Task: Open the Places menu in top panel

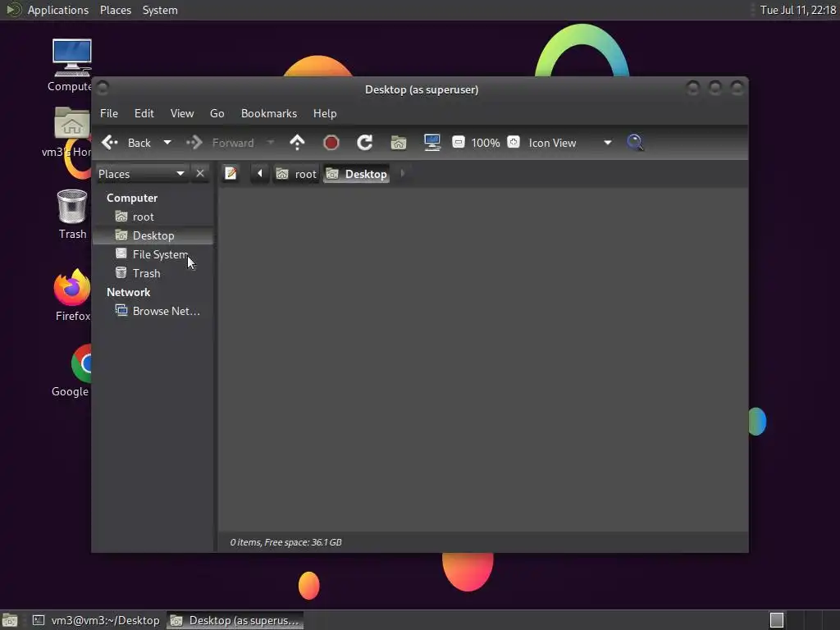Action: (x=115, y=10)
